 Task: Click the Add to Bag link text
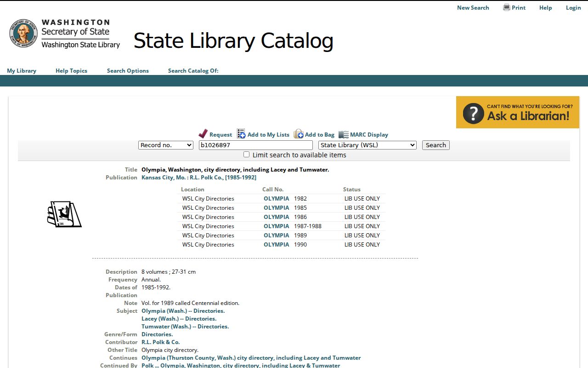(320, 135)
